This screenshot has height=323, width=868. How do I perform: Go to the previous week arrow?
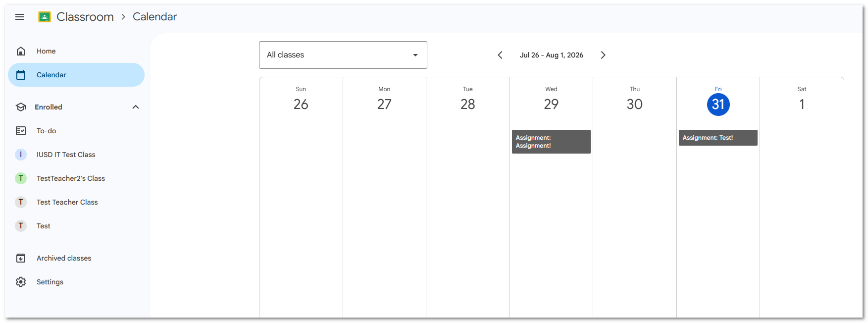(500, 55)
